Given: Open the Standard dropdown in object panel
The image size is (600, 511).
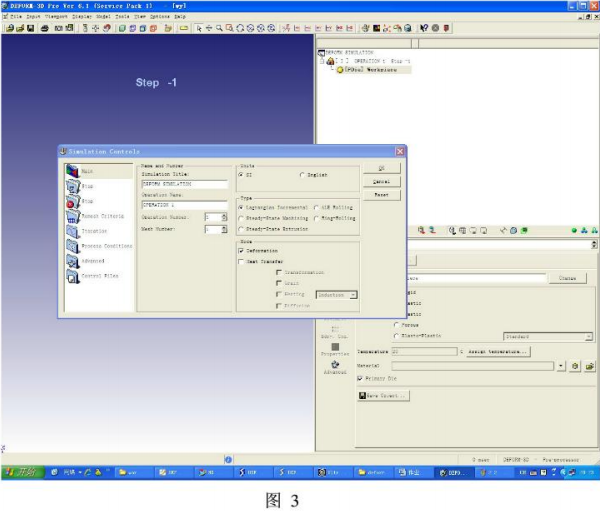Looking at the screenshot, I should click(548, 337).
